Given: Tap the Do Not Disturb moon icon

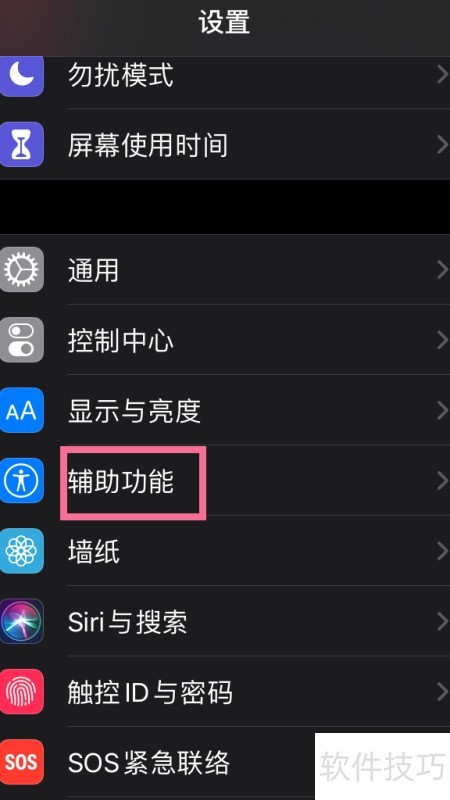Looking at the screenshot, I should pyautogui.click(x=21, y=76).
